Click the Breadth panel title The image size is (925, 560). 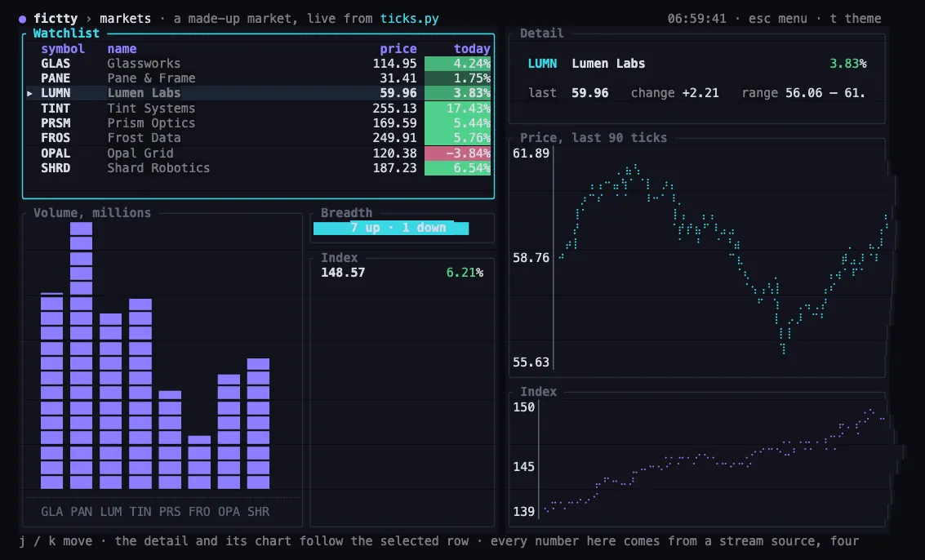click(x=346, y=212)
